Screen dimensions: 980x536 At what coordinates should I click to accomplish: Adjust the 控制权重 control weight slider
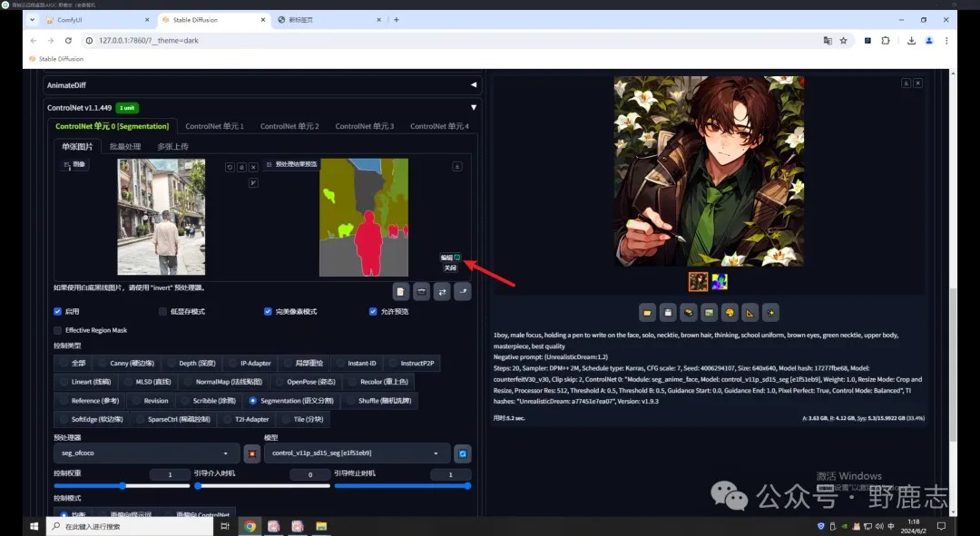pyautogui.click(x=122, y=485)
